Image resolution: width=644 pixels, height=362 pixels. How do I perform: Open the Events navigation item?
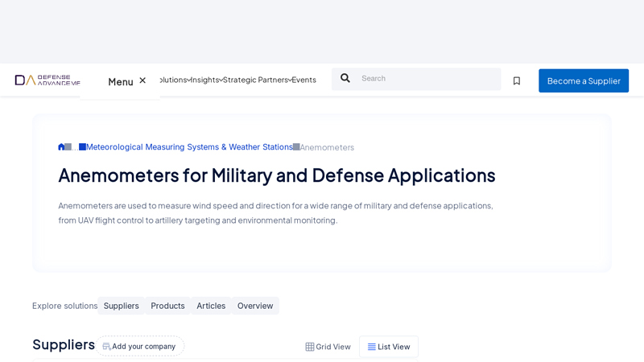(304, 80)
